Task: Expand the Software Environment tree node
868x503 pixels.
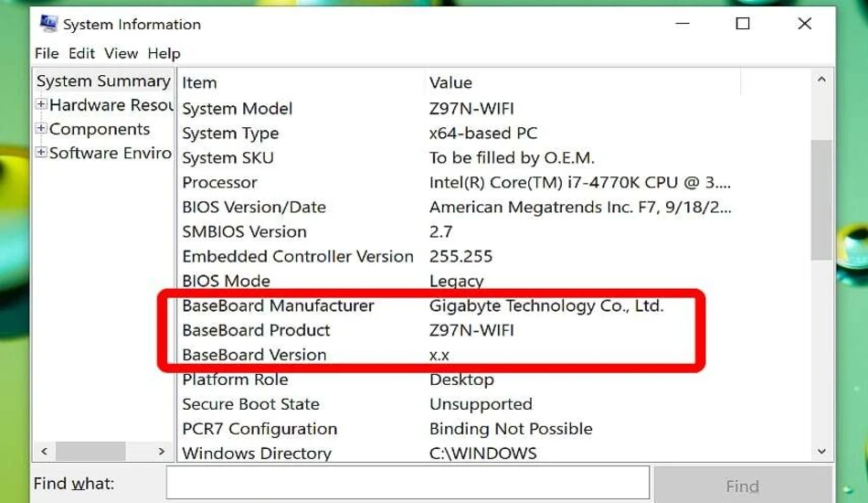Action: click(x=41, y=153)
